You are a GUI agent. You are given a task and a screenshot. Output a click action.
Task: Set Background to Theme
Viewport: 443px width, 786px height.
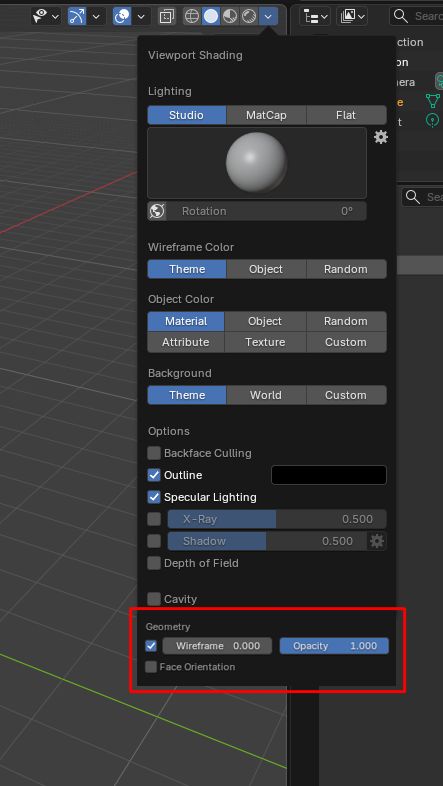coord(186,395)
